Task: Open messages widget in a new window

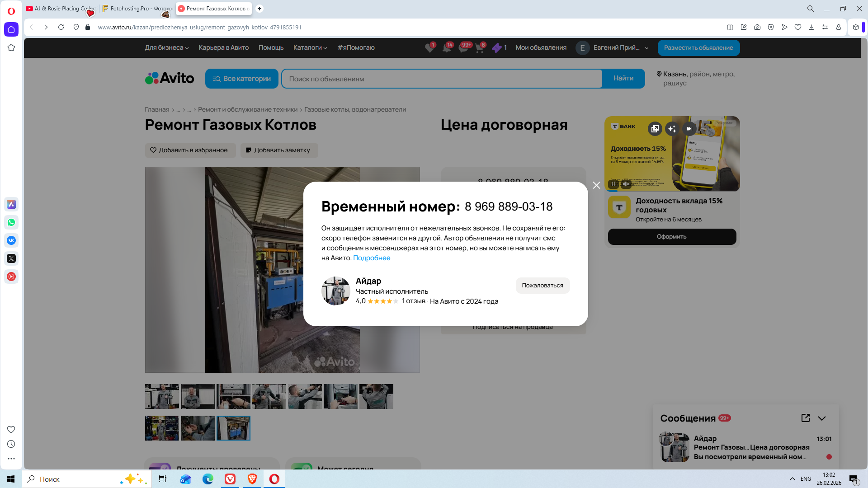Action: [805, 418]
